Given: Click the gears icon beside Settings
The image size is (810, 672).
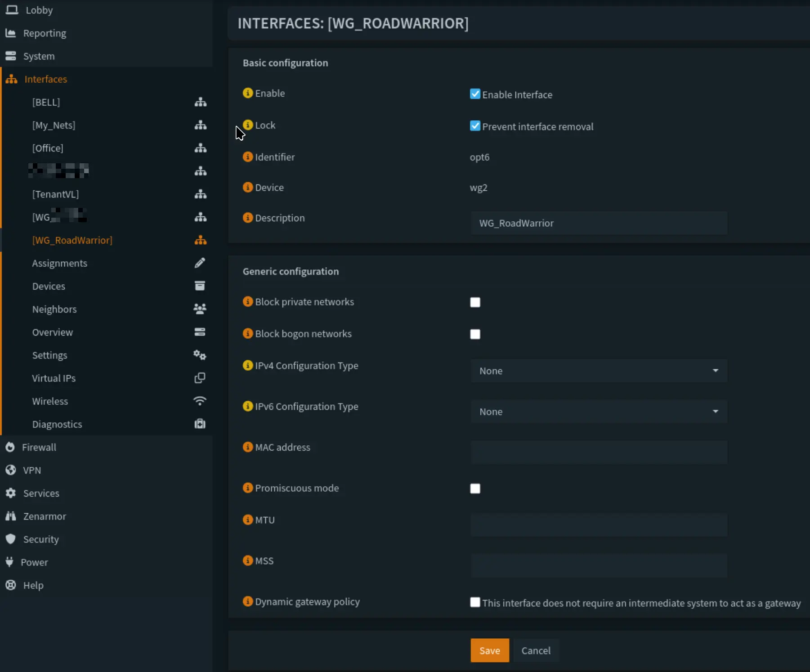Looking at the screenshot, I should [200, 355].
